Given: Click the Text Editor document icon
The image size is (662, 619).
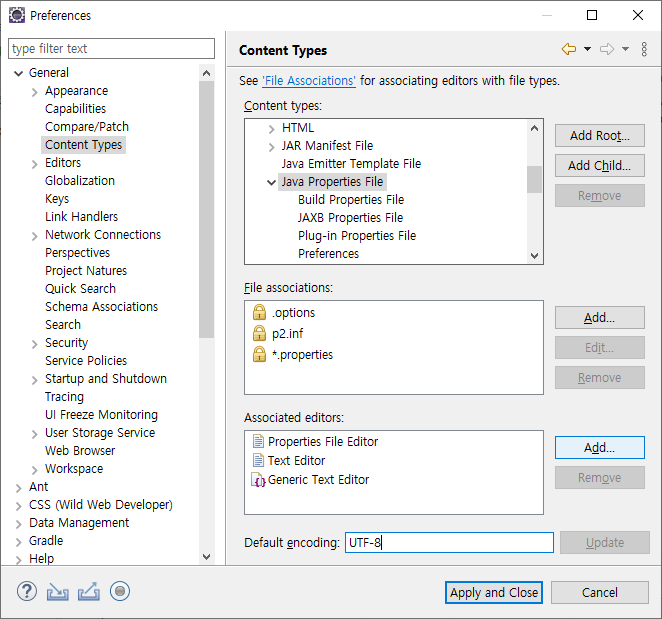Looking at the screenshot, I should pyautogui.click(x=258, y=460).
